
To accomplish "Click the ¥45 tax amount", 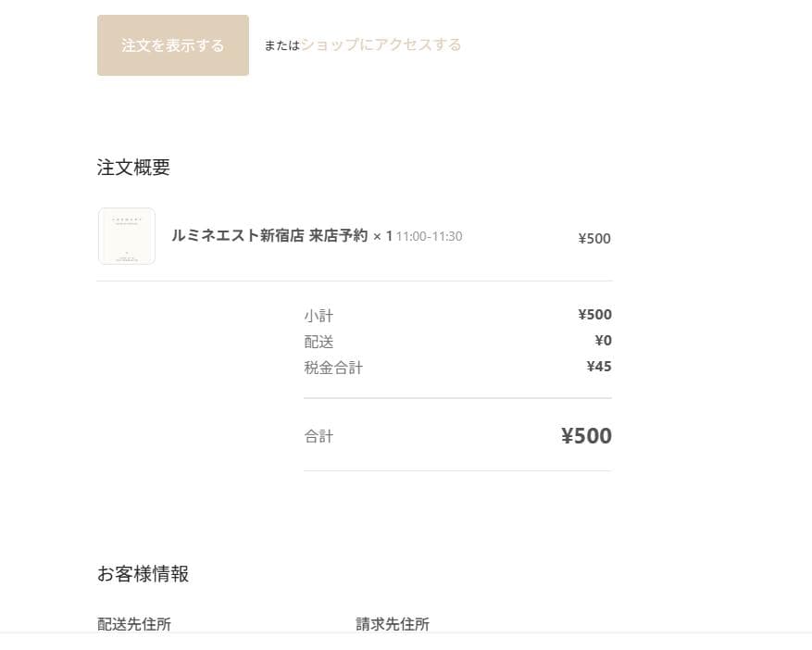I will point(599,367).
